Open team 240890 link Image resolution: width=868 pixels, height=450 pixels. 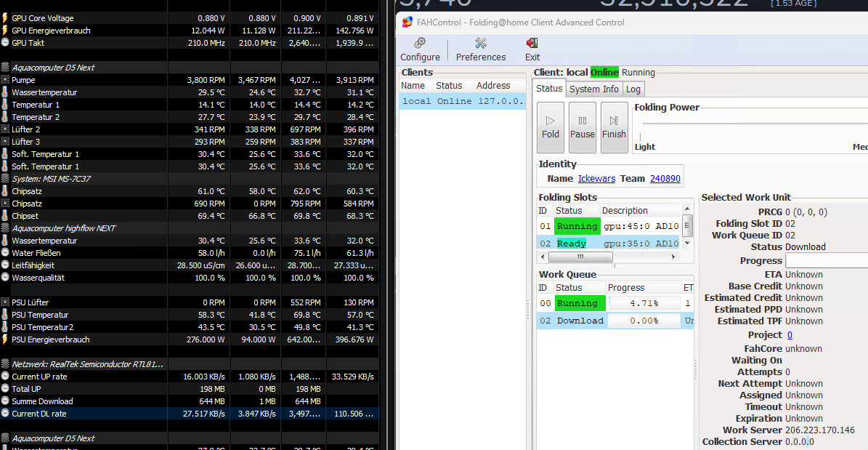(x=665, y=178)
